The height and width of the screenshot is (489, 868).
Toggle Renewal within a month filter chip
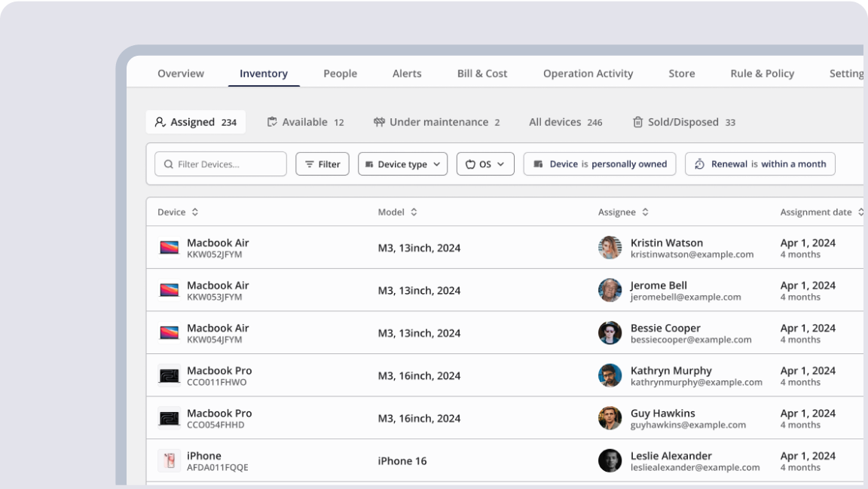759,164
